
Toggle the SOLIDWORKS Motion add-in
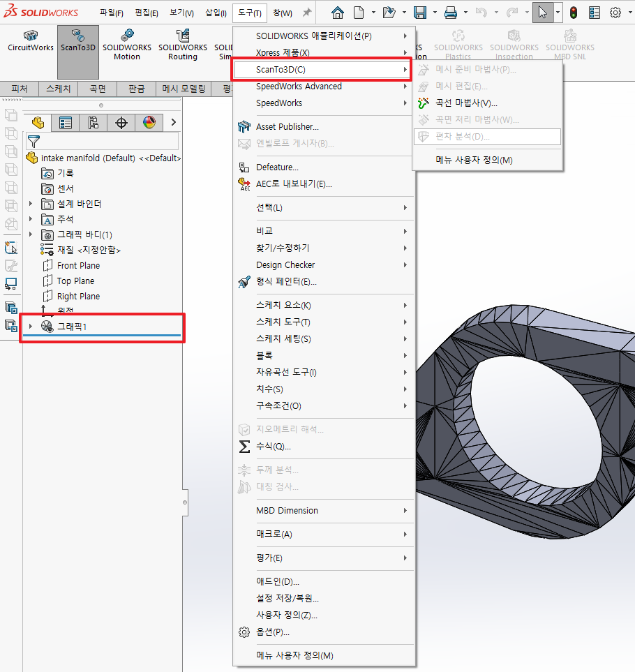pos(127,45)
